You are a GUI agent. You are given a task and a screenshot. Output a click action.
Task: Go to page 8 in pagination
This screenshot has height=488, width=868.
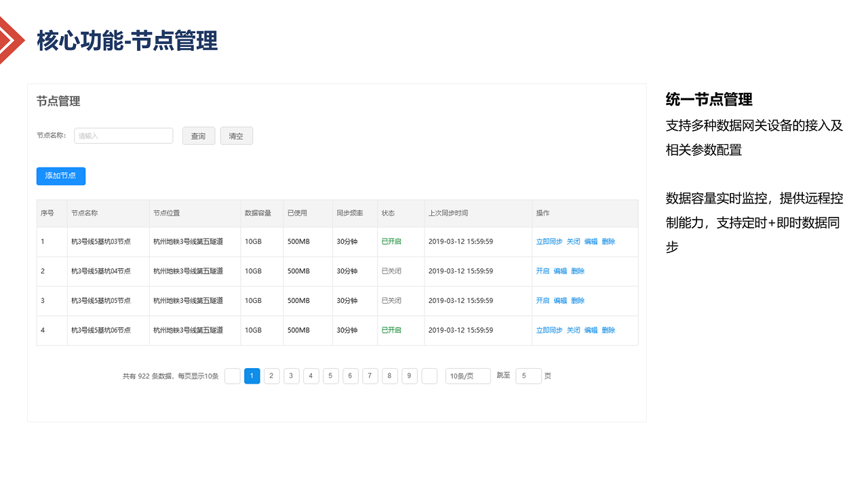390,376
